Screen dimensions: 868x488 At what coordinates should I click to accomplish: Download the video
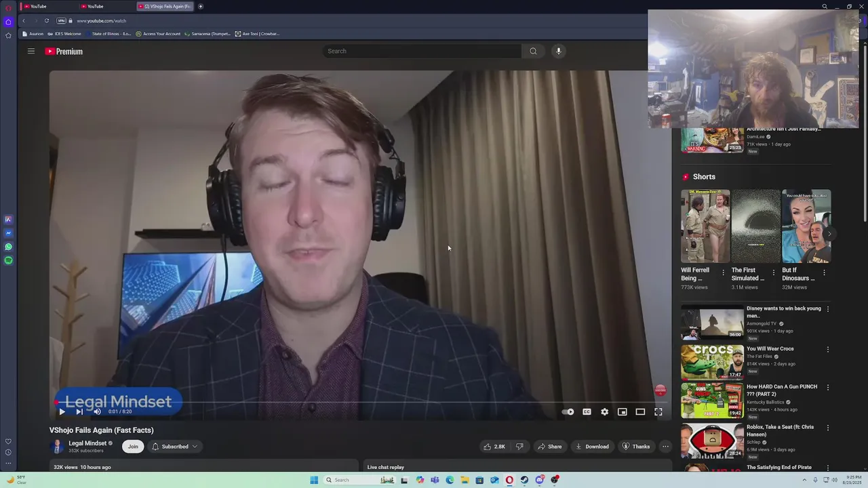point(593,447)
